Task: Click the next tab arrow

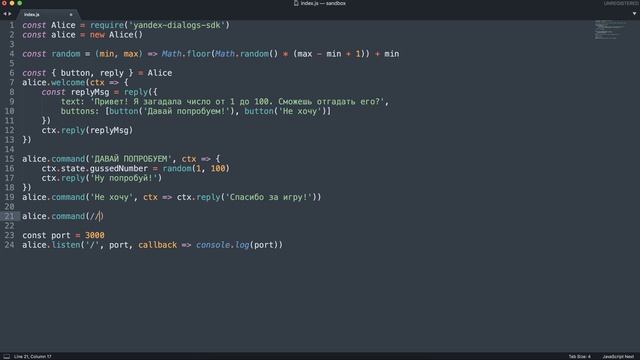Action: (x=10, y=14)
